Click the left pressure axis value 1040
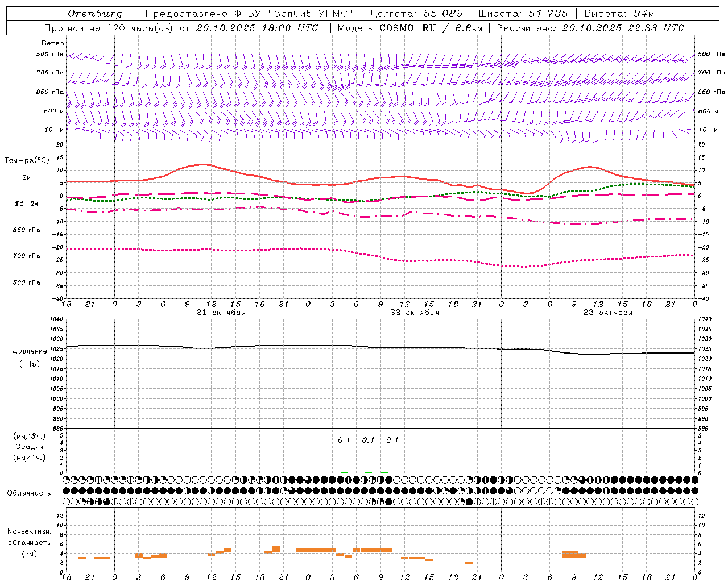Viewport: 728px width, 582px height. (56, 319)
